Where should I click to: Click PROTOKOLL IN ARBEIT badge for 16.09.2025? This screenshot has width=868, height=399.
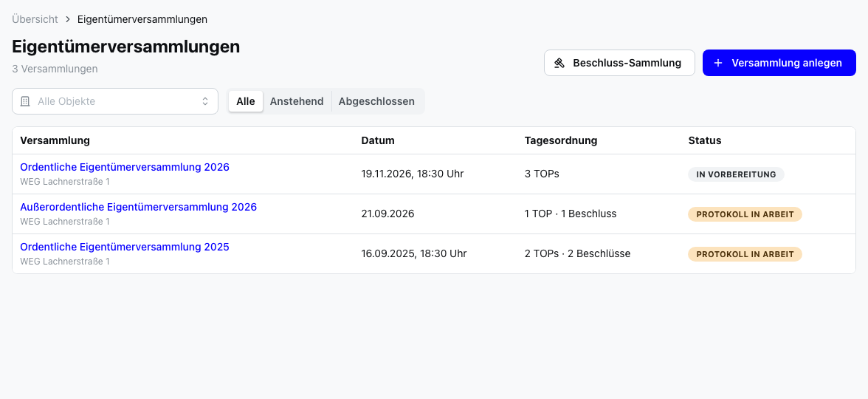point(745,254)
